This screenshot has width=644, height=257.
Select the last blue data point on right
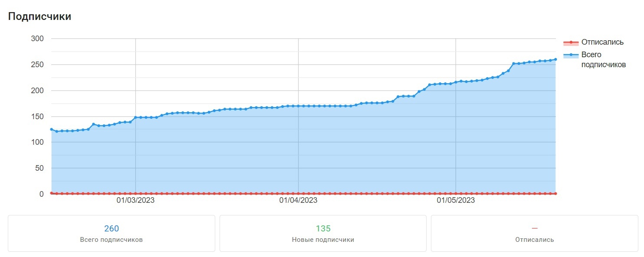[x=555, y=59]
